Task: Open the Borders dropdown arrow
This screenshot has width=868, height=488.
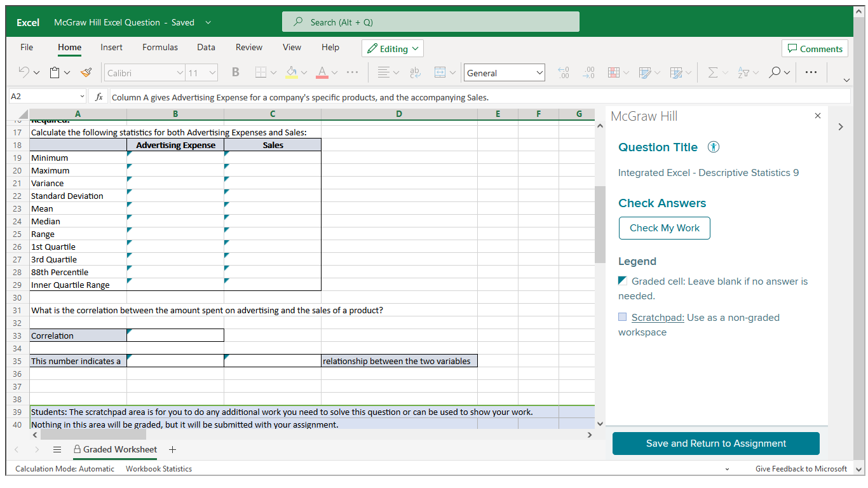Action: tap(271, 72)
